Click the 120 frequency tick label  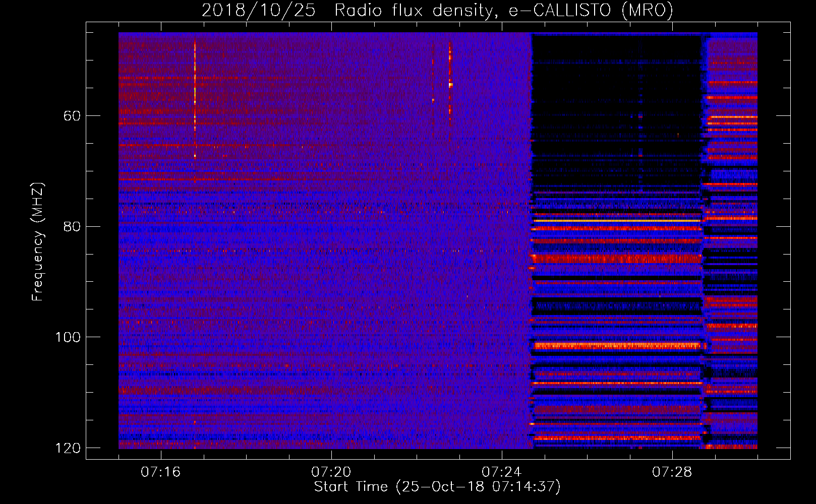tap(68, 448)
